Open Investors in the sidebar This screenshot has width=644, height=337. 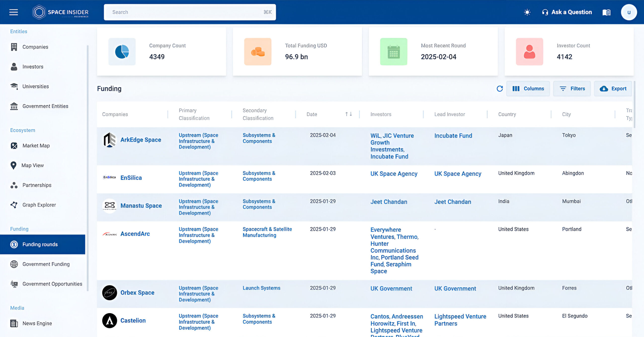pos(33,67)
